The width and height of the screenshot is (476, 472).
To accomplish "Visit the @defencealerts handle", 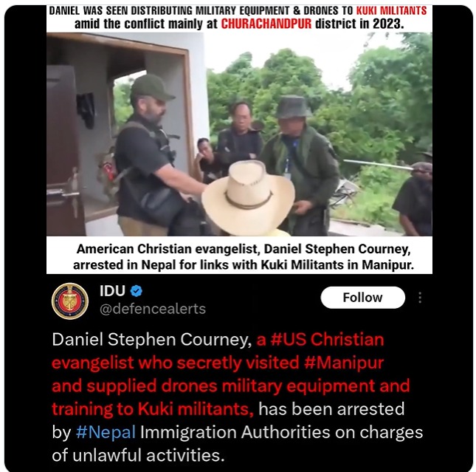I will click(x=153, y=309).
